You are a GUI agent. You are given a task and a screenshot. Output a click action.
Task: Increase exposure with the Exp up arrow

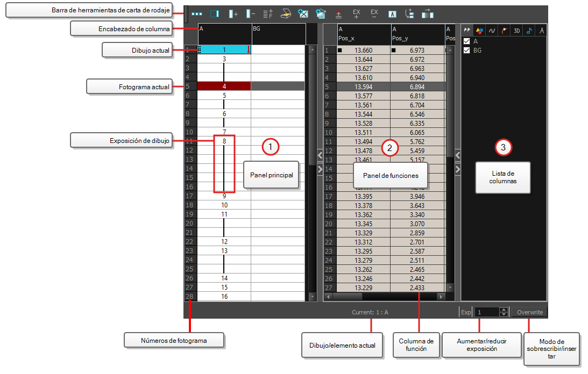pos(504,310)
